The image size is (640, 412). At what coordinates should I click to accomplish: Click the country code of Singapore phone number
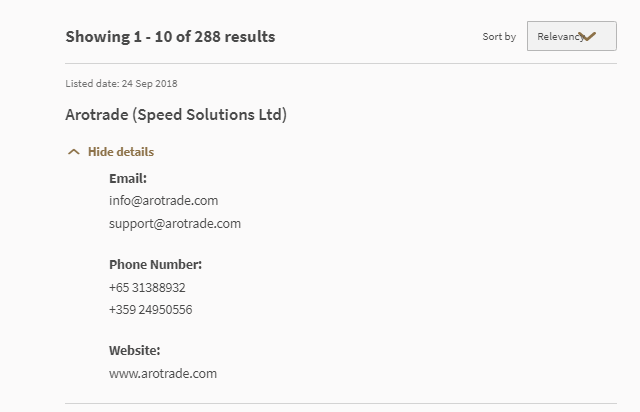118,287
